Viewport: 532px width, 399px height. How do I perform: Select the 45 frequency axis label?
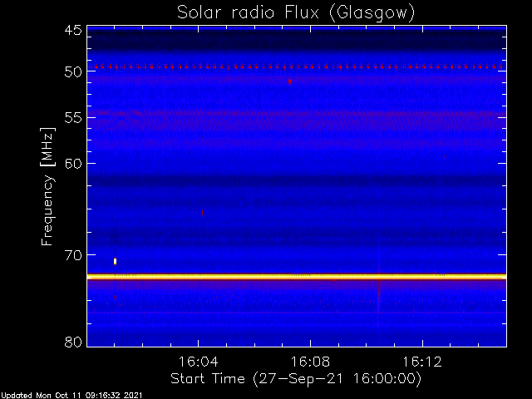tap(73, 30)
